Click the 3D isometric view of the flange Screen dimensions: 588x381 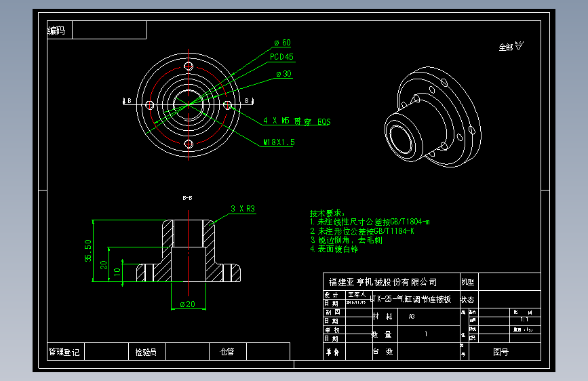coord(433,117)
